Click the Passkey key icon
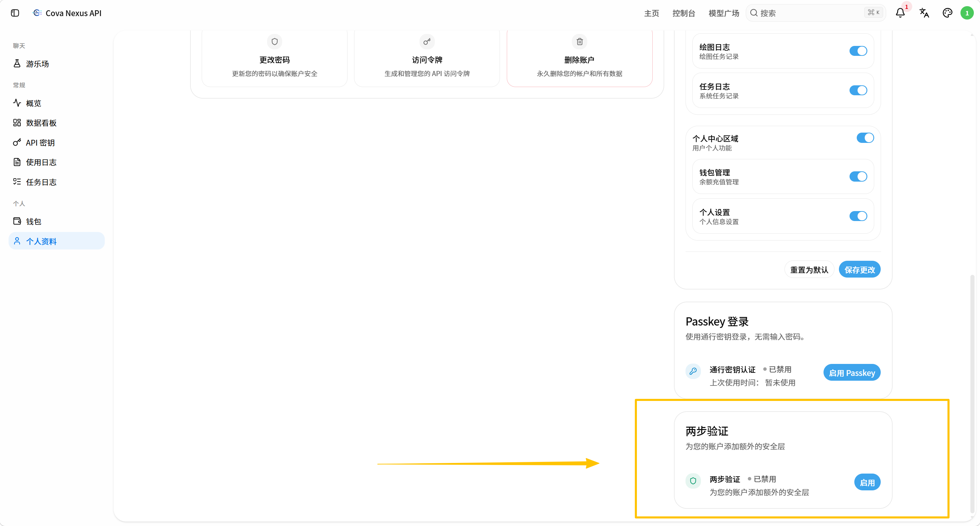980x526 pixels. [x=693, y=371]
